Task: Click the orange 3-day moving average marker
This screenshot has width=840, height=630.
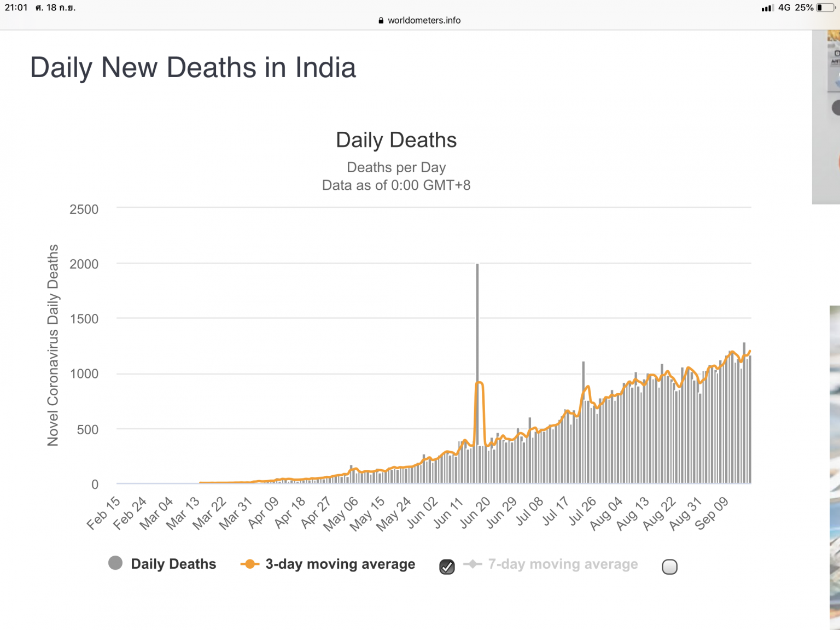Action: point(249,564)
